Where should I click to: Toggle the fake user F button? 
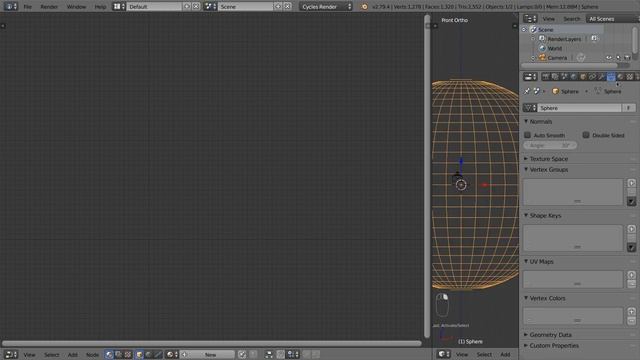[x=629, y=108]
